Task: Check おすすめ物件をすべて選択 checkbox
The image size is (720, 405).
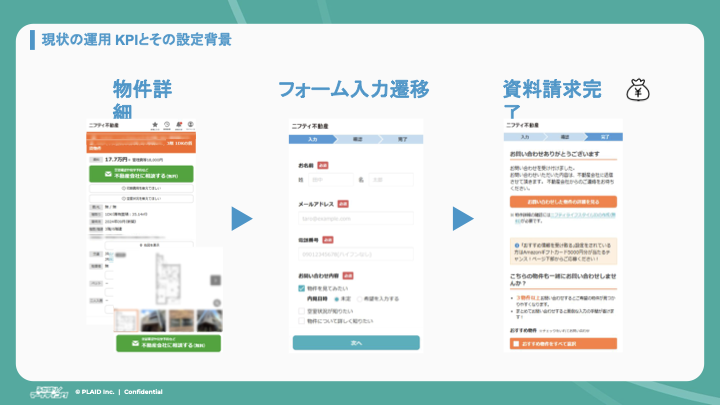Action: (516, 343)
